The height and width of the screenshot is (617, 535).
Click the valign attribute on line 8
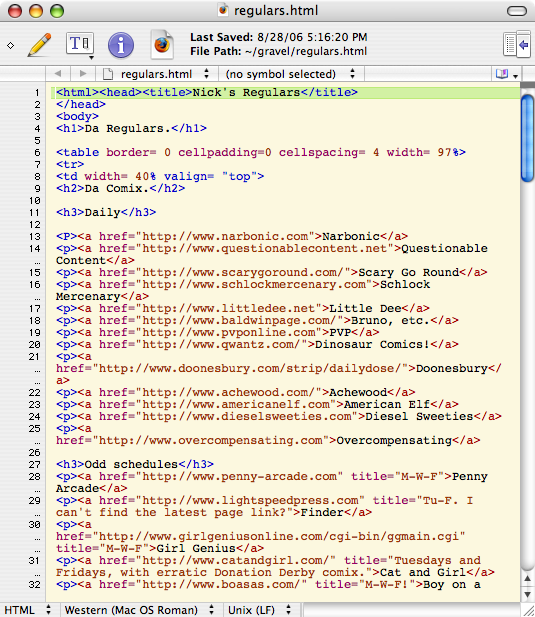click(x=189, y=177)
